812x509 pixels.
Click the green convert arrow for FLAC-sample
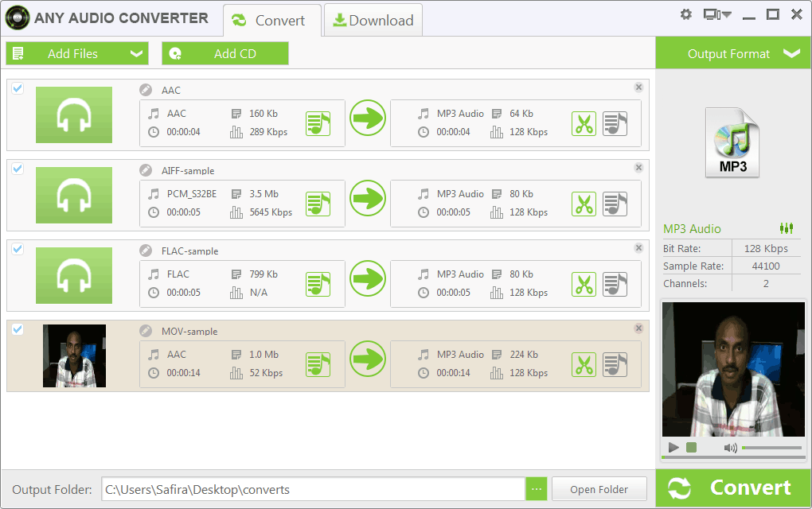point(368,278)
